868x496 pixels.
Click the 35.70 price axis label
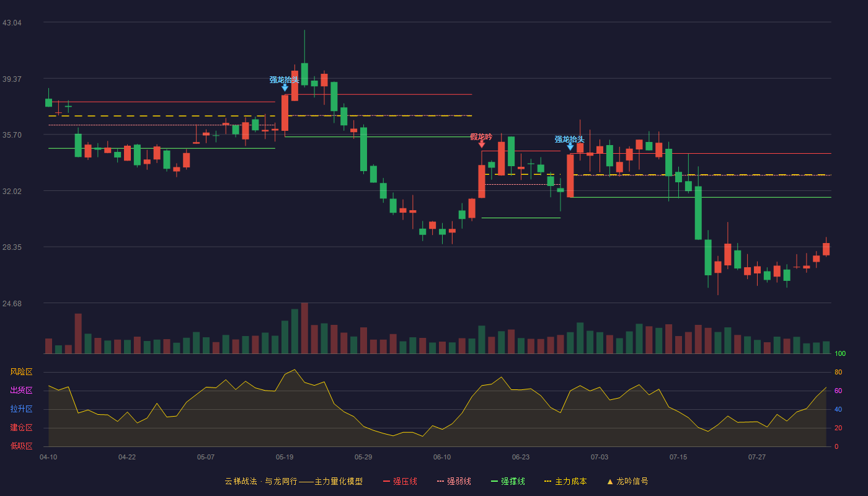click(x=12, y=135)
